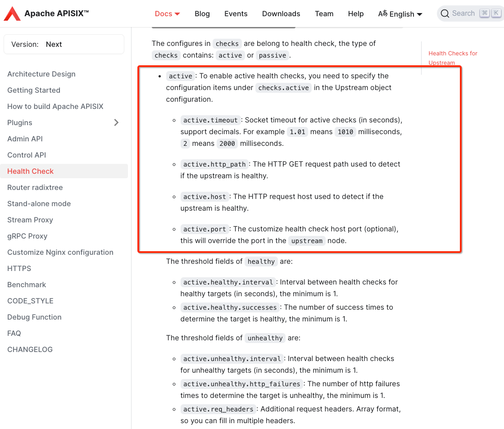The width and height of the screenshot is (504, 429).
Task: Select Plugins in the sidebar
Action: click(20, 123)
